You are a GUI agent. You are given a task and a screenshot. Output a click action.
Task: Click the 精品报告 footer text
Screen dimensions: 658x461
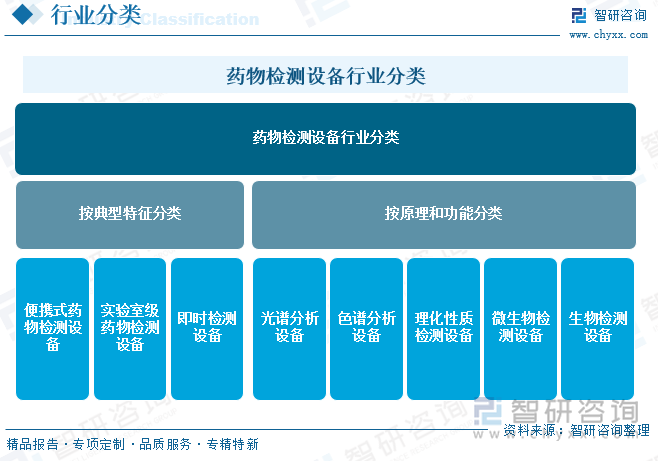[32, 444]
